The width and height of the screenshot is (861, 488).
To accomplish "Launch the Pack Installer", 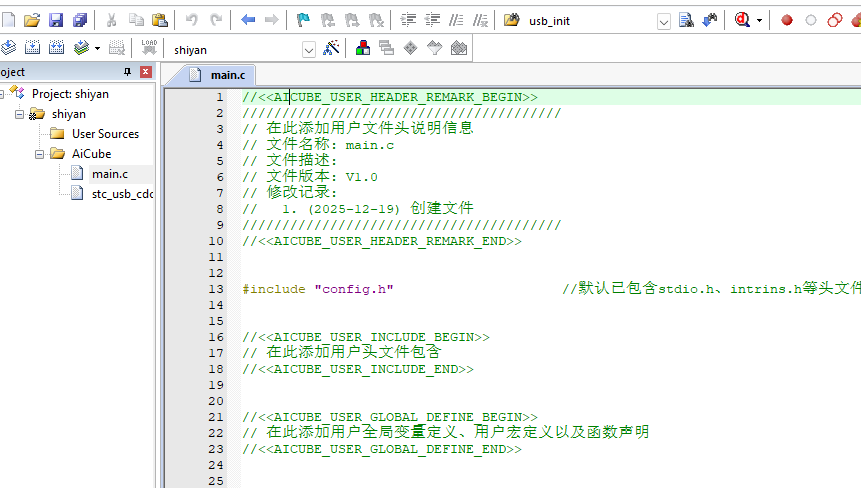I will pos(459,48).
